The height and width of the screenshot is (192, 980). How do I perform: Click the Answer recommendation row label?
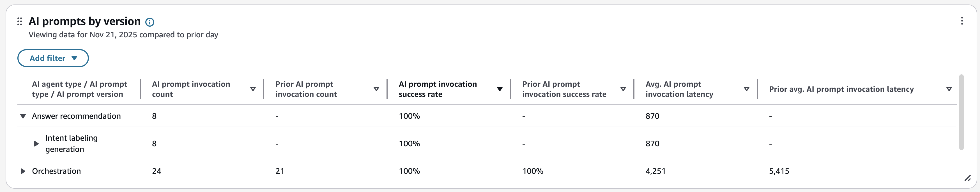[76, 116]
